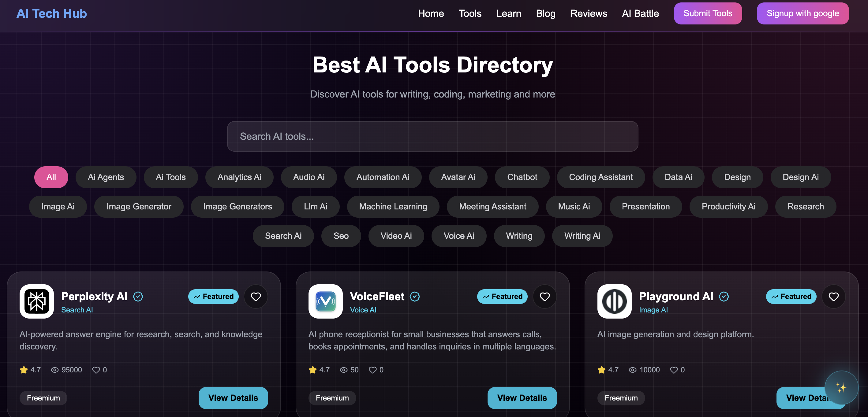
Task: Filter by Ai Tools category
Action: point(170,177)
